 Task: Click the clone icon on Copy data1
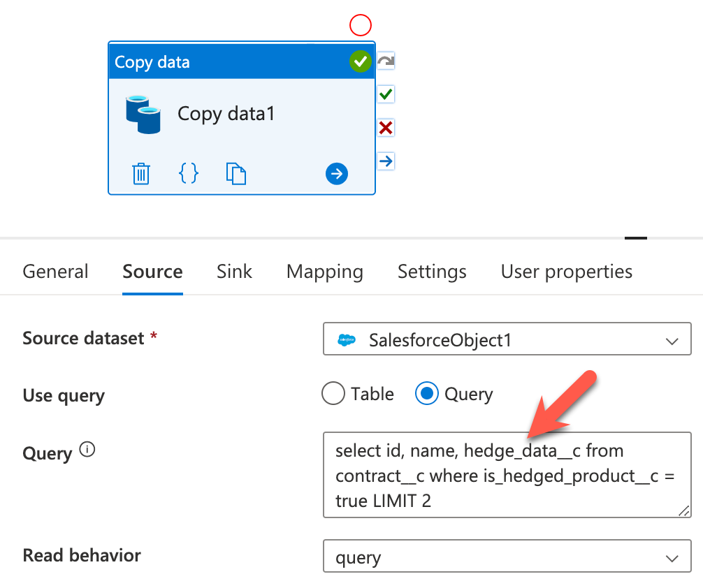(236, 174)
